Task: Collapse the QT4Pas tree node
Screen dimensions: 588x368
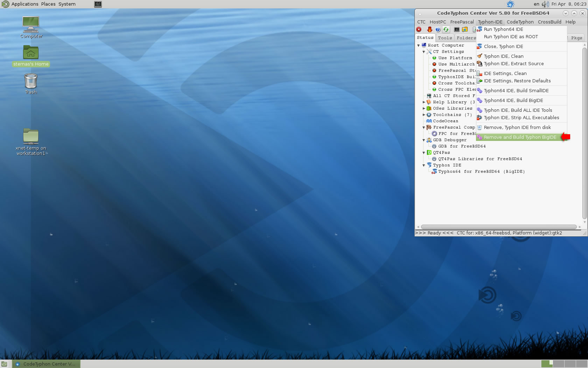Action: click(x=423, y=152)
